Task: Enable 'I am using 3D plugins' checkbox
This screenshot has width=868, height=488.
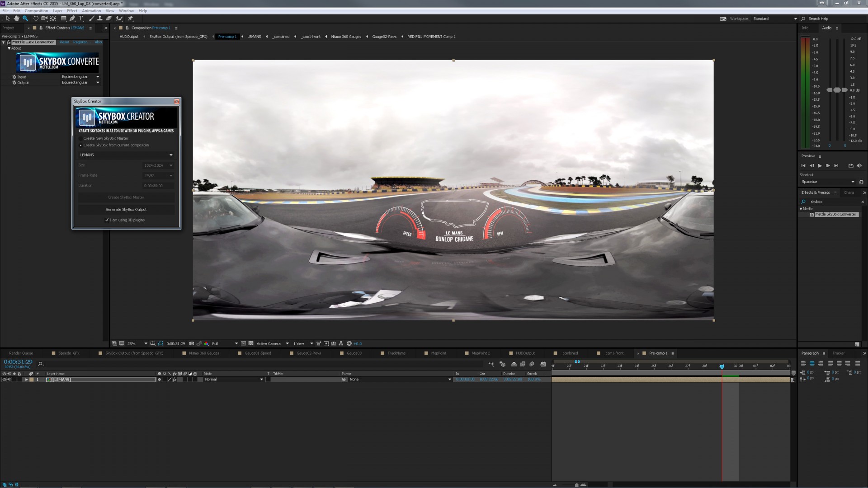Action: (107, 220)
